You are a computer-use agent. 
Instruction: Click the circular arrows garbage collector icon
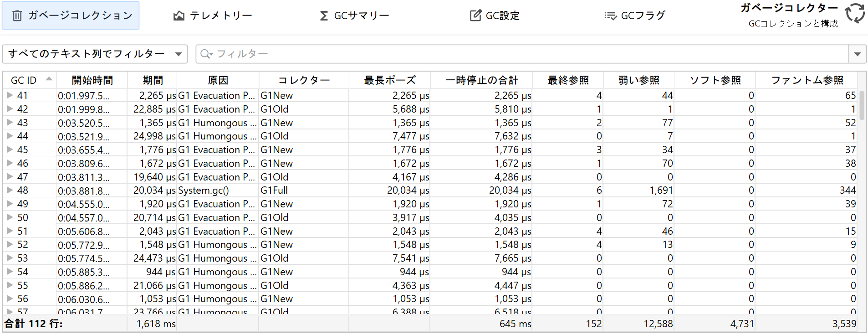point(855,13)
